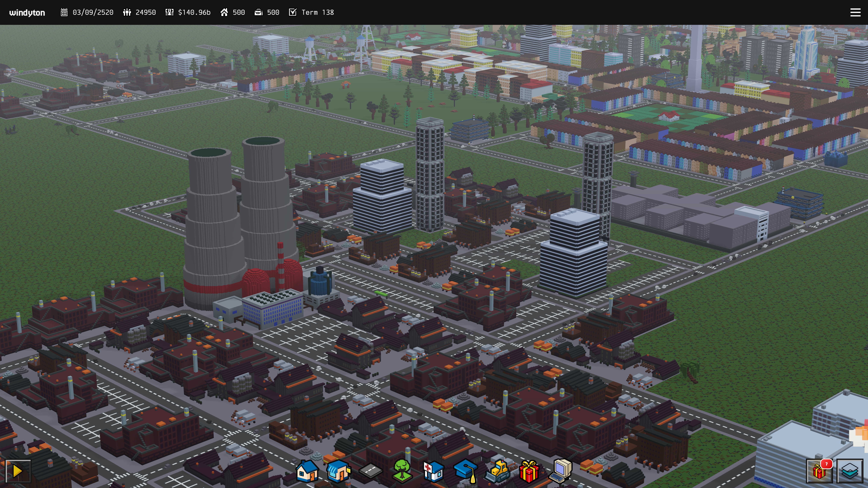This screenshot has height=488, width=868.
Task: Select the commercial shop build tool
Action: click(x=339, y=471)
